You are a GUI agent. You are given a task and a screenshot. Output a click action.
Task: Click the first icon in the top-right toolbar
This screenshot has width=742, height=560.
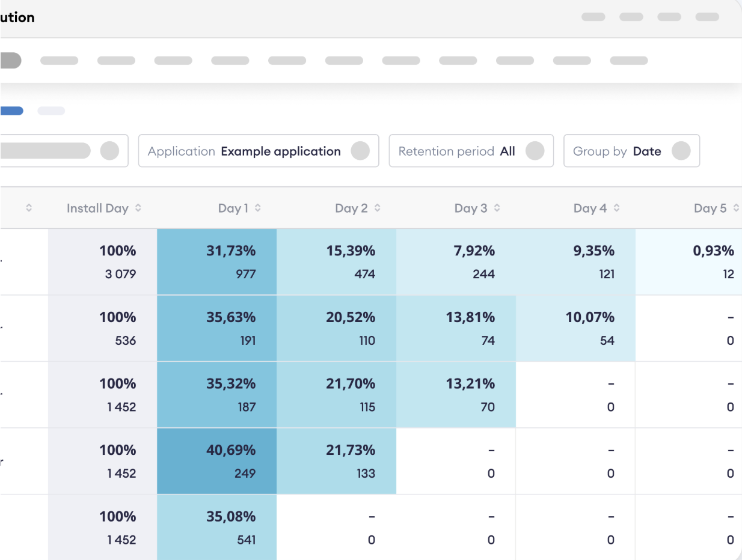pyautogui.click(x=593, y=17)
